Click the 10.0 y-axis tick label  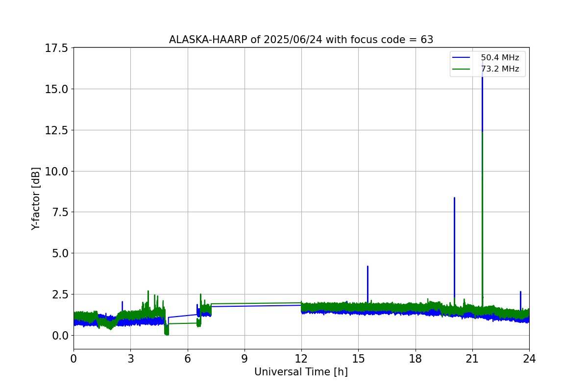[x=57, y=171]
